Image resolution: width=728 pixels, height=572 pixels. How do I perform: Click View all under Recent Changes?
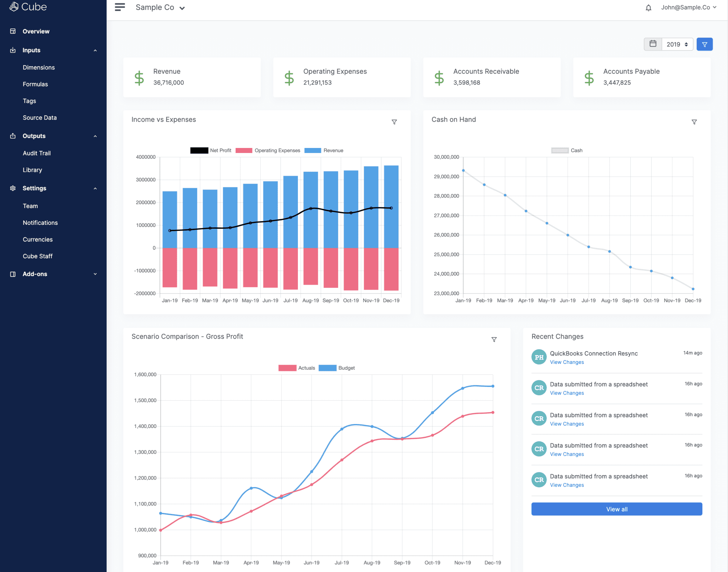pyautogui.click(x=616, y=509)
